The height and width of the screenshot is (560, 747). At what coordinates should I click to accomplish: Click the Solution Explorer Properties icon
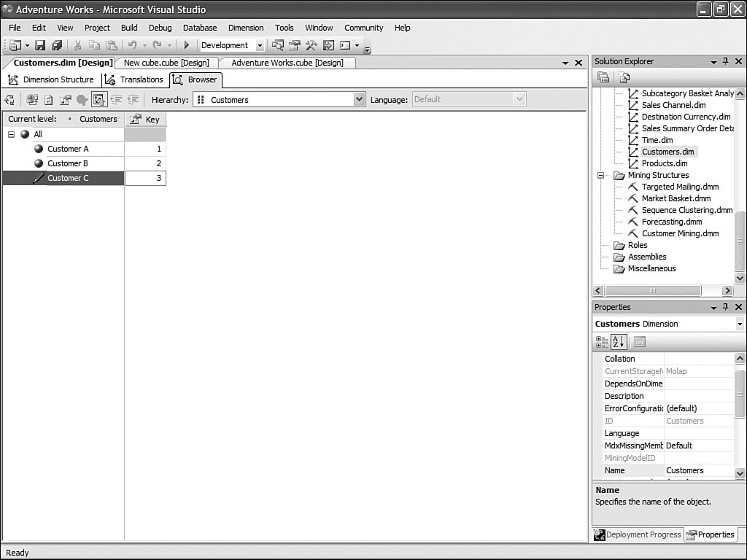pos(603,77)
